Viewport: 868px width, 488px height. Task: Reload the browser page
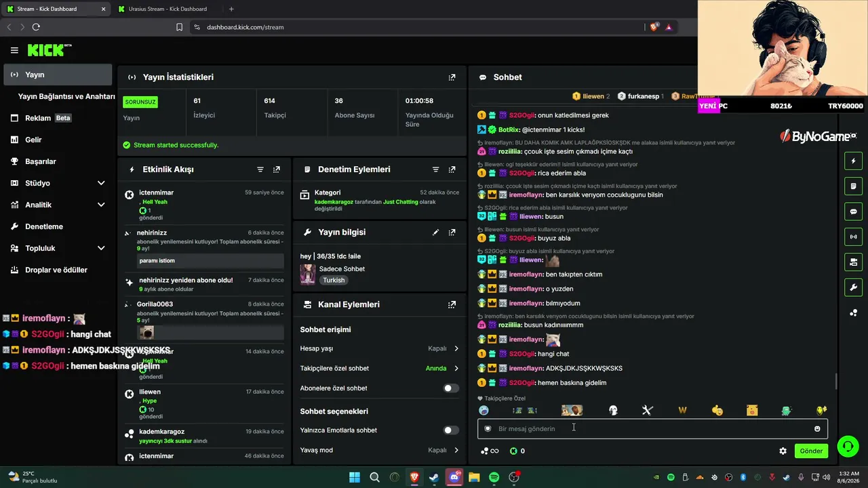(36, 27)
